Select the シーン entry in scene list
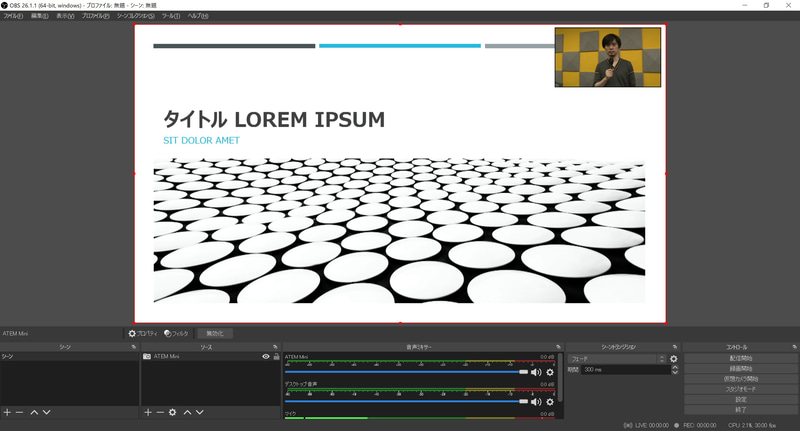 (x=69, y=357)
